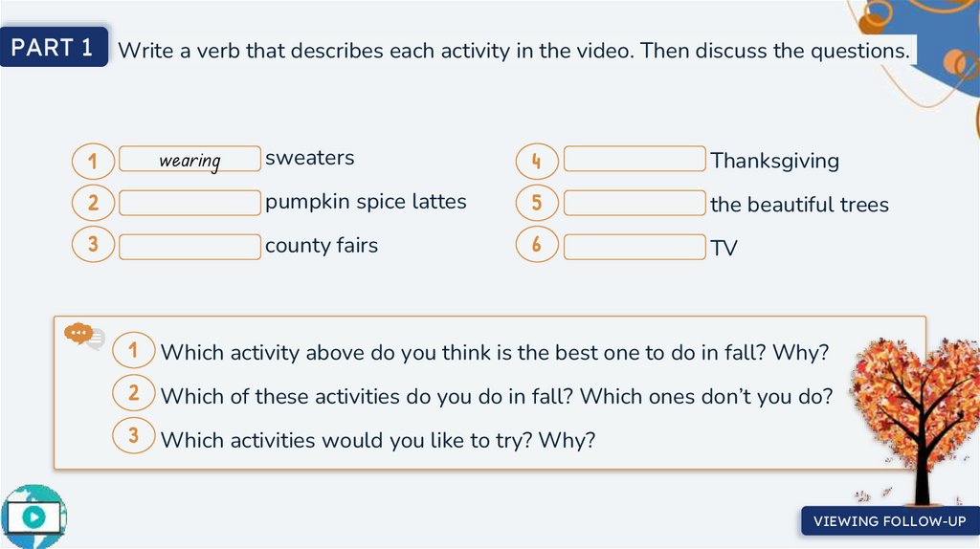Click discussion question 2 number circle

tap(134, 393)
